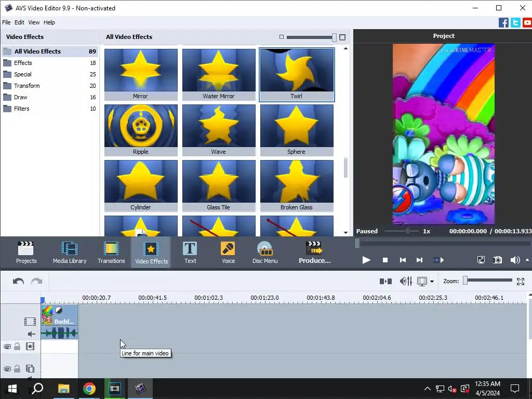Image resolution: width=532 pixels, height=399 pixels.
Task: Expand the volume slider arrow
Action: click(527, 260)
